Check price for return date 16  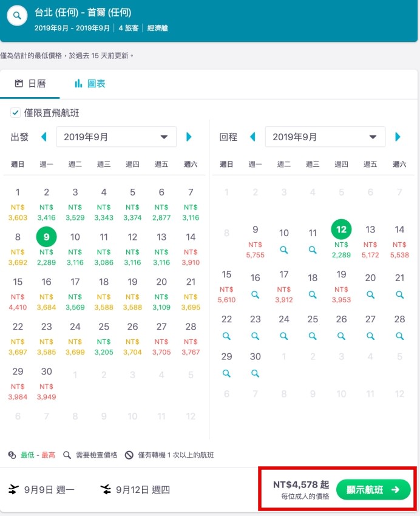256,294
